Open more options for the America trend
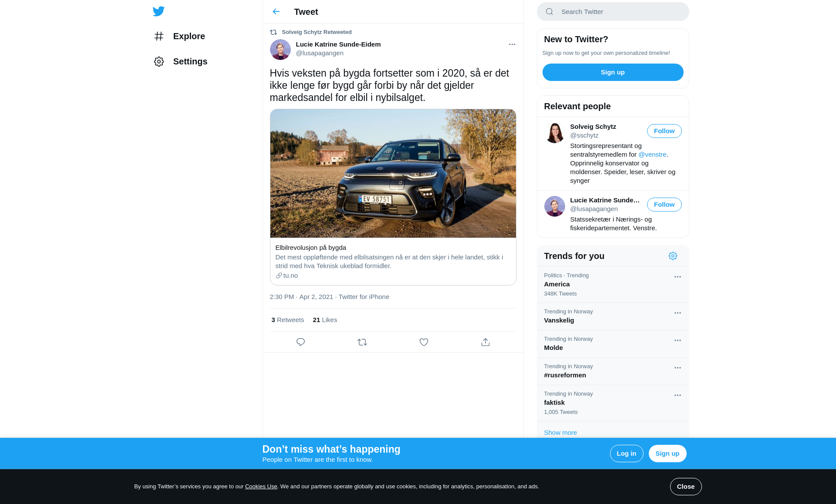Image resolution: width=836 pixels, height=504 pixels. [678, 277]
